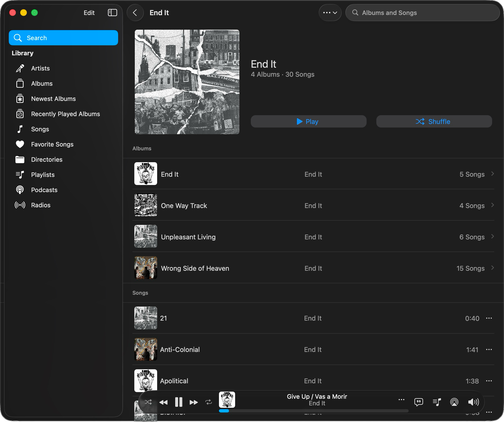The width and height of the screenshot is (504, 422).
Task: Toggle repeat mode in player bar
Action: coord(208,402)
